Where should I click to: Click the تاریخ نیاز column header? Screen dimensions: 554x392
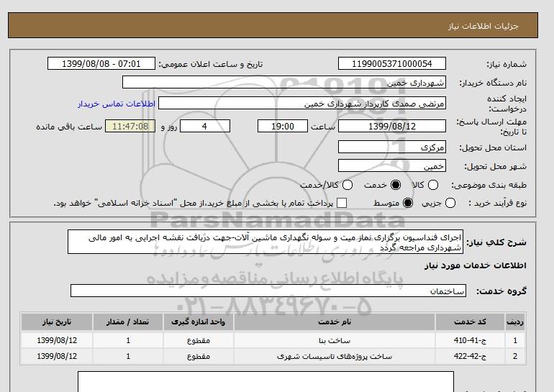tap(57, 322)
